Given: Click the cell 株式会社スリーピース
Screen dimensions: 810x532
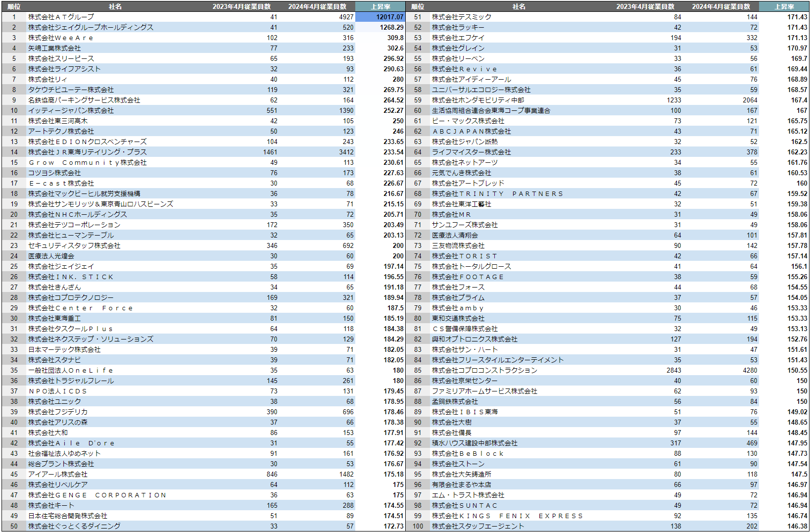Looking at the screenshot, I should tap(61, 58).
